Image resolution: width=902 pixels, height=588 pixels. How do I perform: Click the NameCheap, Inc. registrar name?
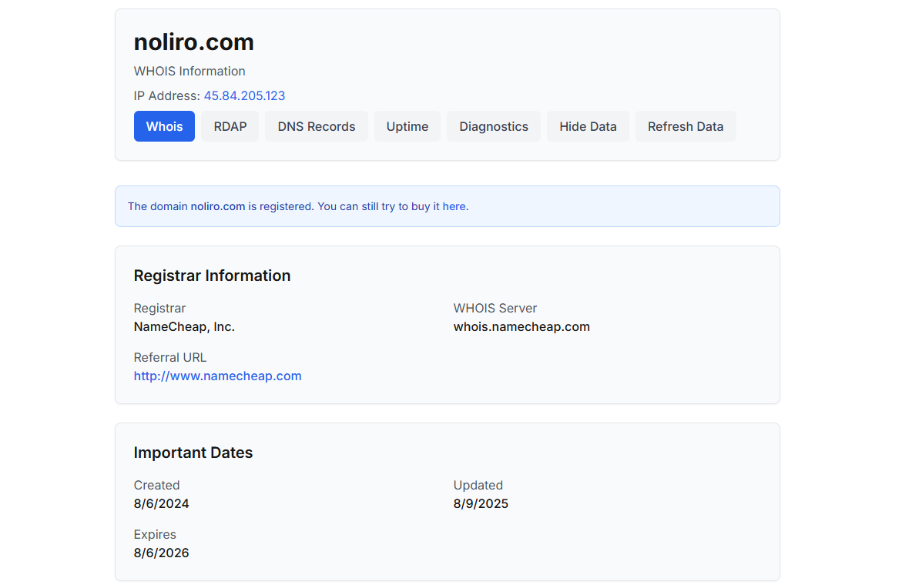tap(184, 326)
